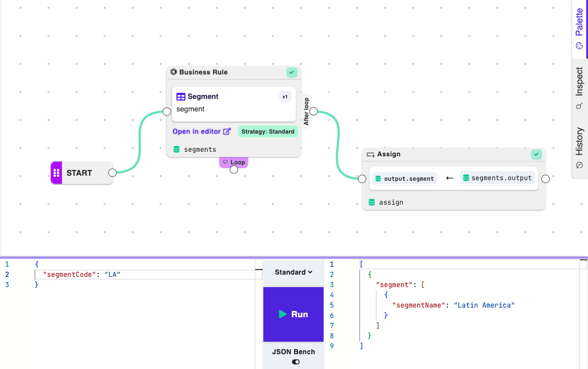588x369 pixels.
Task: Click the Business Rule hexagon icon
Action: tap(173, 72)
